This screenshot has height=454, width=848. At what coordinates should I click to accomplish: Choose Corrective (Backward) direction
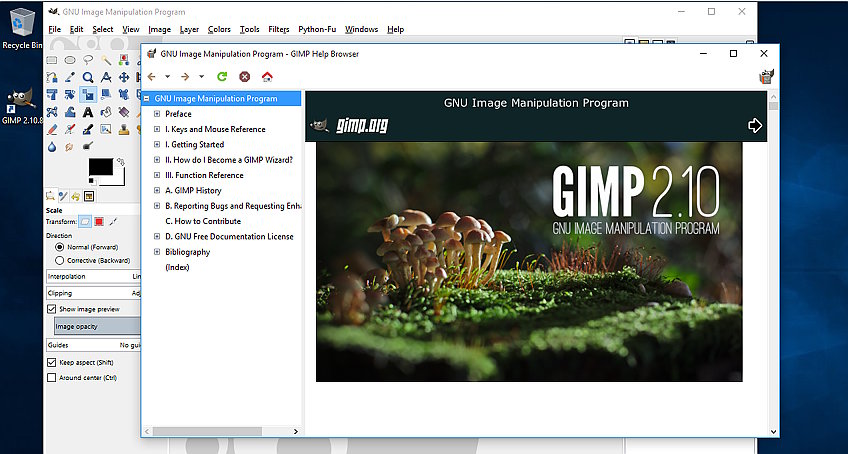pyautogui.click(x=60, y=260)
